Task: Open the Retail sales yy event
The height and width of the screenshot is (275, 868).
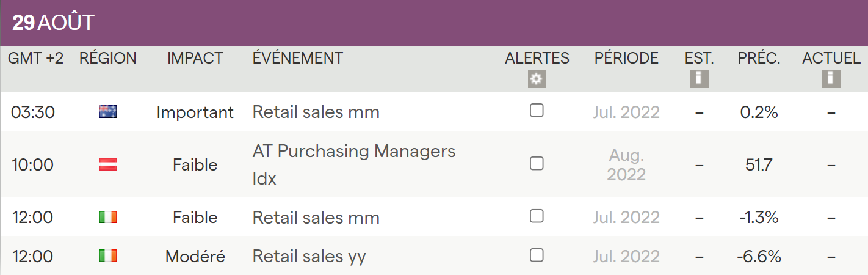Action: pos(309,257)
